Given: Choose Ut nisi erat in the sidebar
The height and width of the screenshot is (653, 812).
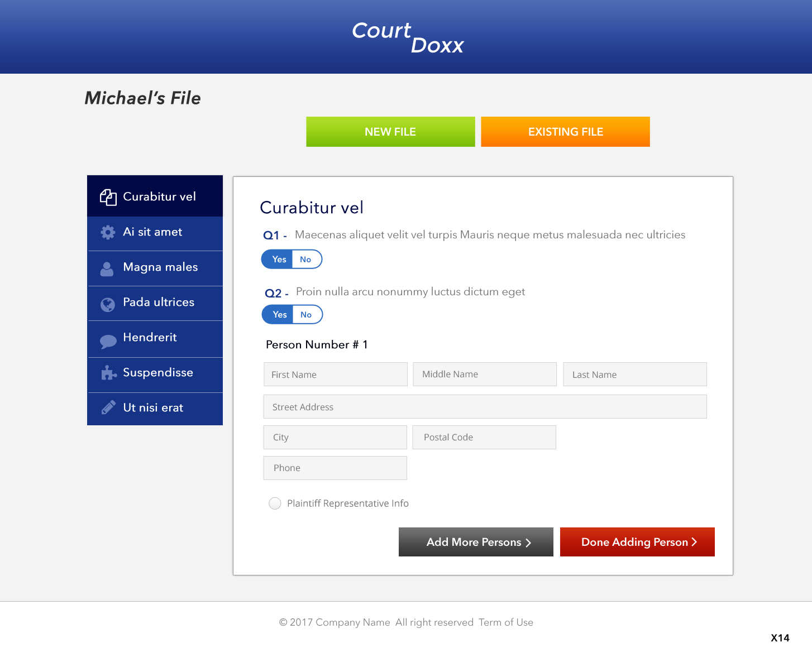Looking at the screenshot, I should 155,409.
